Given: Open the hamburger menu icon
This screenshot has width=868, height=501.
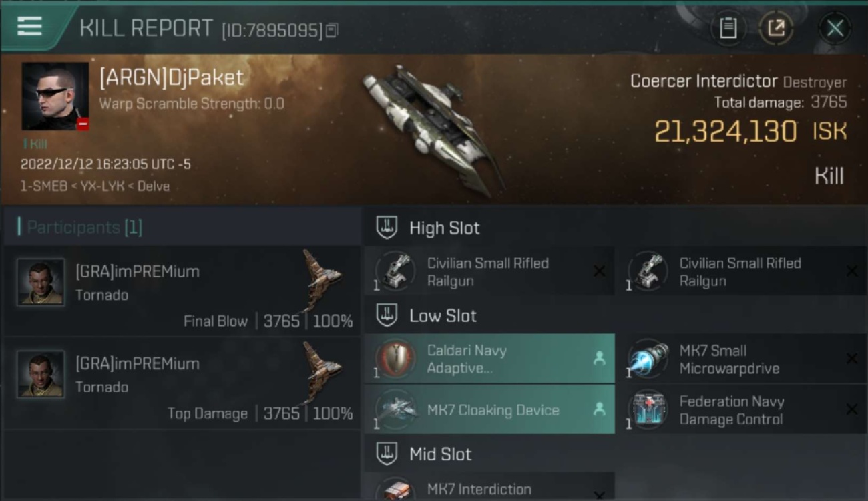Looking at the screenshot, I should (x=29, y=27).
